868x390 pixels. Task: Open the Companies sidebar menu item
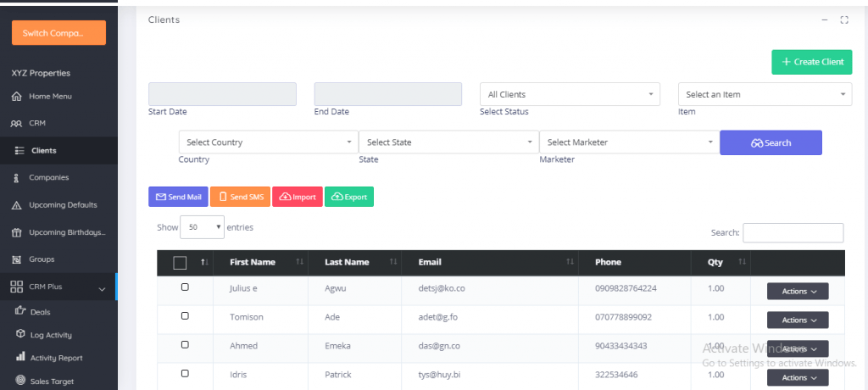point(48,178)
